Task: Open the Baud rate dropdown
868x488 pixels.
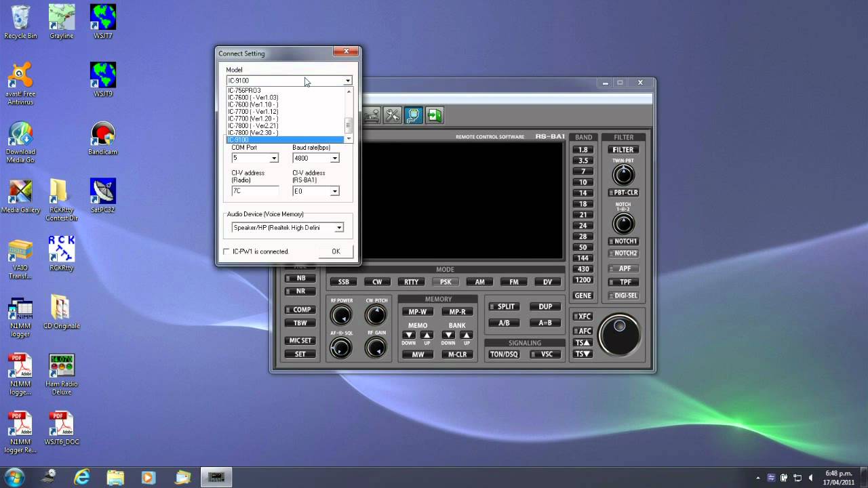Action: tap(334, 158)
